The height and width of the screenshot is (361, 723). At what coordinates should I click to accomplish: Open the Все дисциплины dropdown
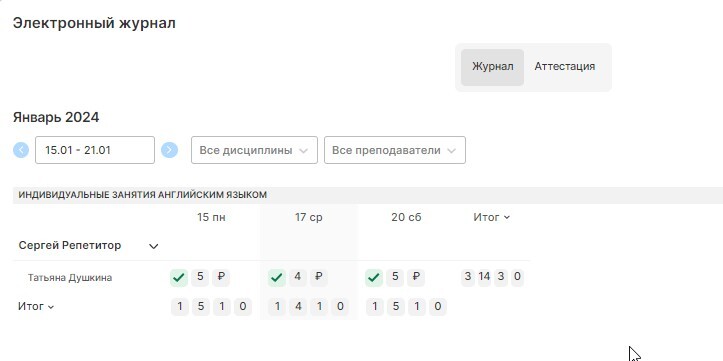tap(254, 150)
